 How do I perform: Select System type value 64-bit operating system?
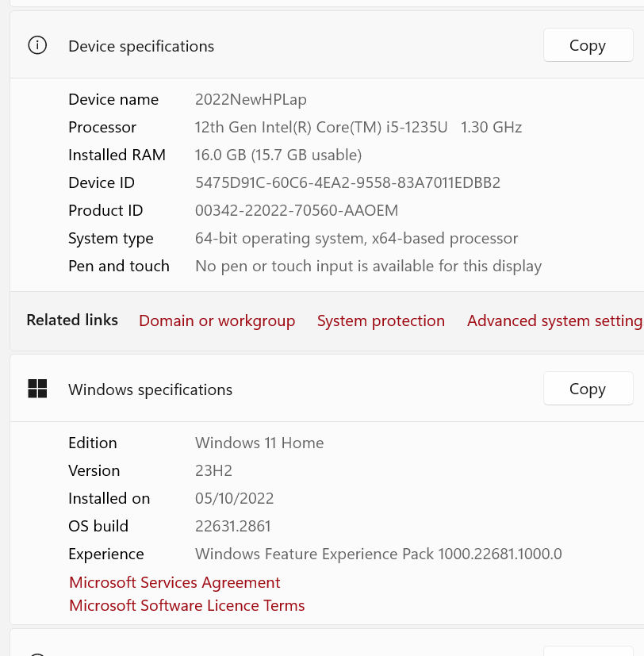click(356, 239)
